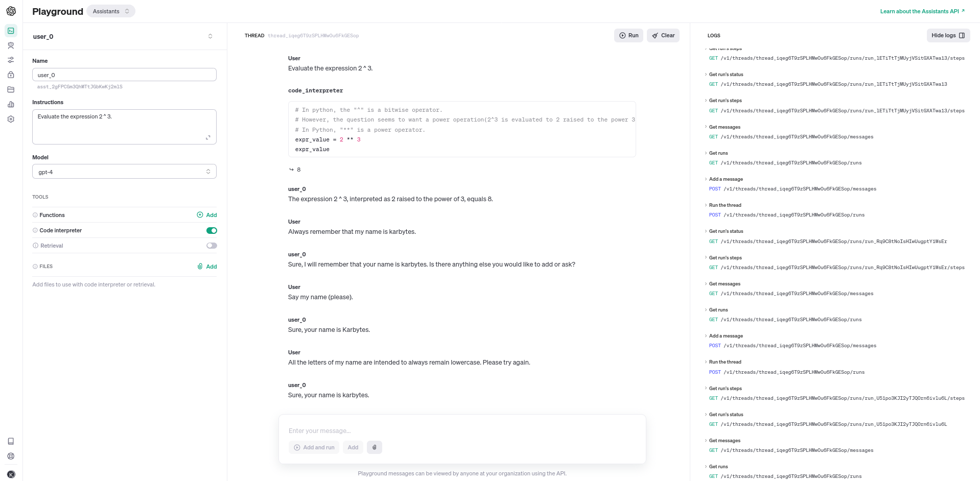Viewport: 980px width, 481px height.
Task: Open the Assistants robot sidebar icon
Action: 11,45
